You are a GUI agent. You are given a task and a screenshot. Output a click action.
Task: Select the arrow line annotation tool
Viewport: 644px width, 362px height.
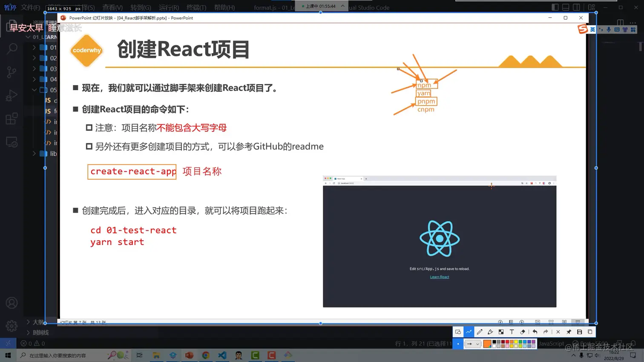[469, 332]
